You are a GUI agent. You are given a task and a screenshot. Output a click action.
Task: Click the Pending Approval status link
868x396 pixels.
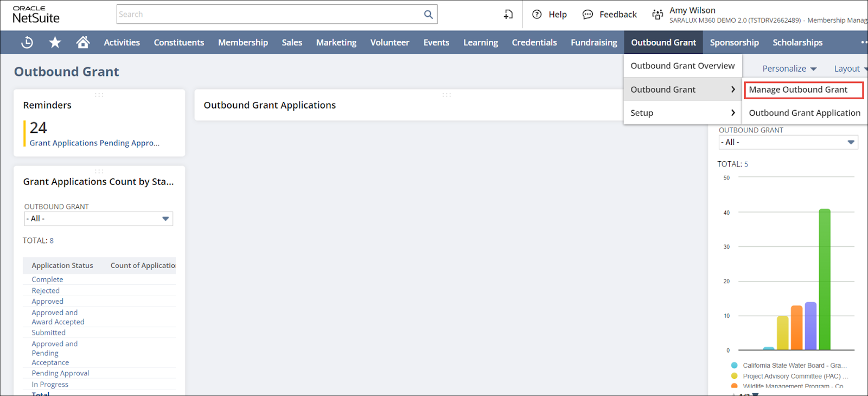(60, 373)
